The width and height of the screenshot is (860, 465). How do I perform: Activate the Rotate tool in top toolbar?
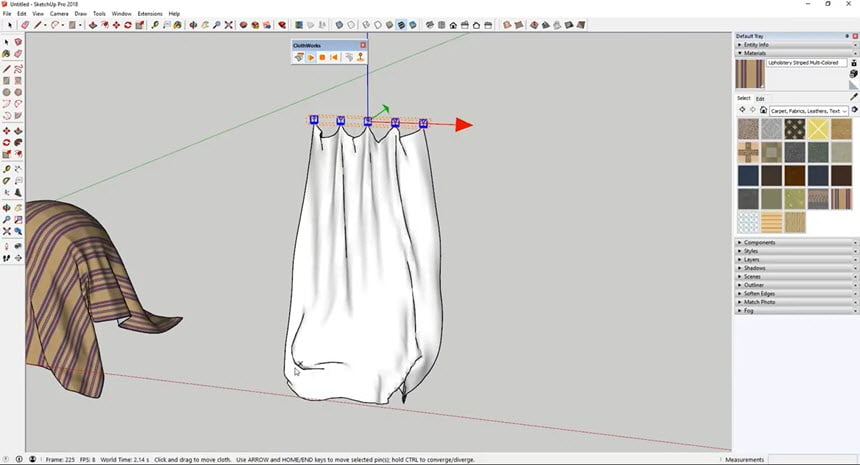(x=128, y=25)
